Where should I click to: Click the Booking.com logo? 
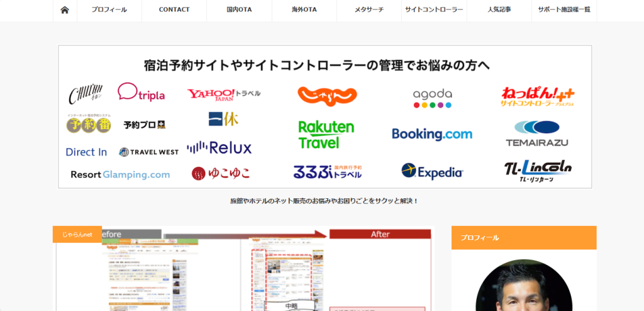click(x=431, y=134)
